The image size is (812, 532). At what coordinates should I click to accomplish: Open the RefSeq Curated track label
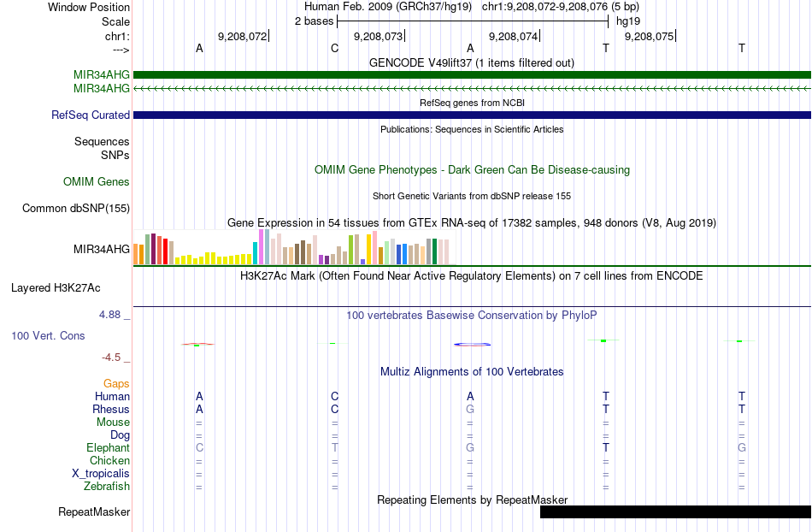[x=91, y=115]
